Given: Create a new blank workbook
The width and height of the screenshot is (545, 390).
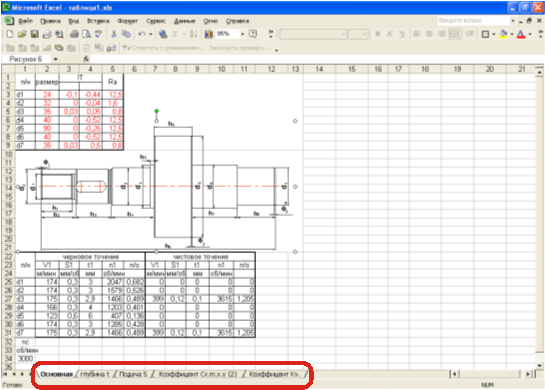Looking at the screenshot, I should click(x=10, y=34).
